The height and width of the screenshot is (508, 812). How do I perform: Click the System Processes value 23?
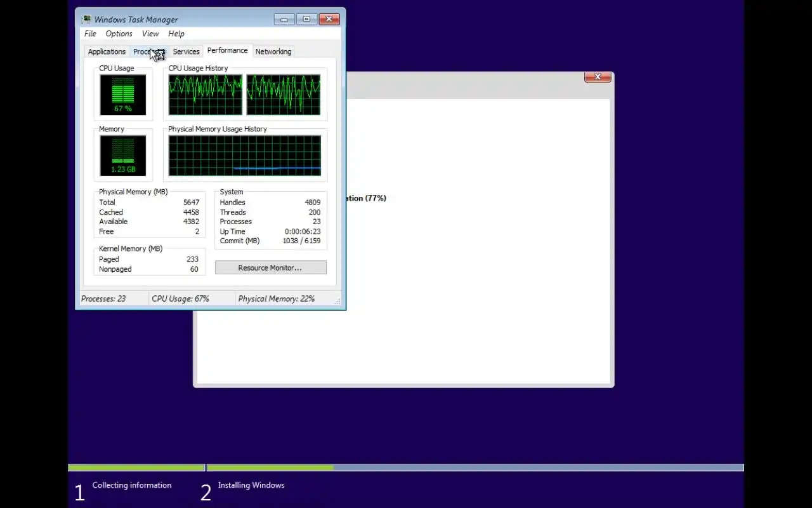[x=317, y=222]
